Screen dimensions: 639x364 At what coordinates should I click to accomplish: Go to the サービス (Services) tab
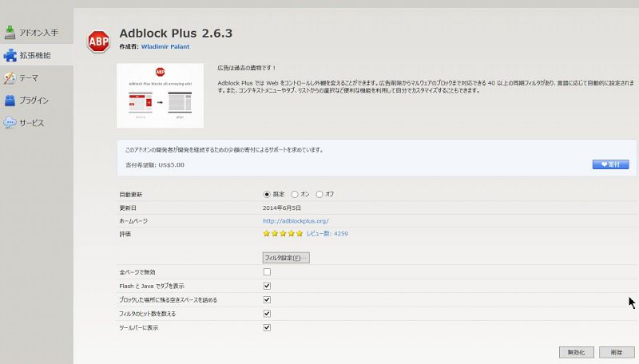coord(36,123)
